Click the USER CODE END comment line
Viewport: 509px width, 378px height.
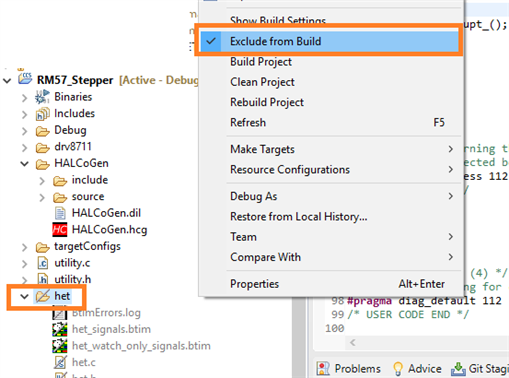coord(408,315)
